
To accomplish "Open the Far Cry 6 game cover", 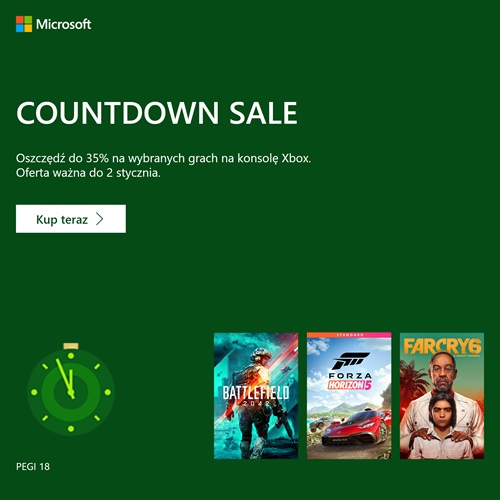I will point(442,396).
